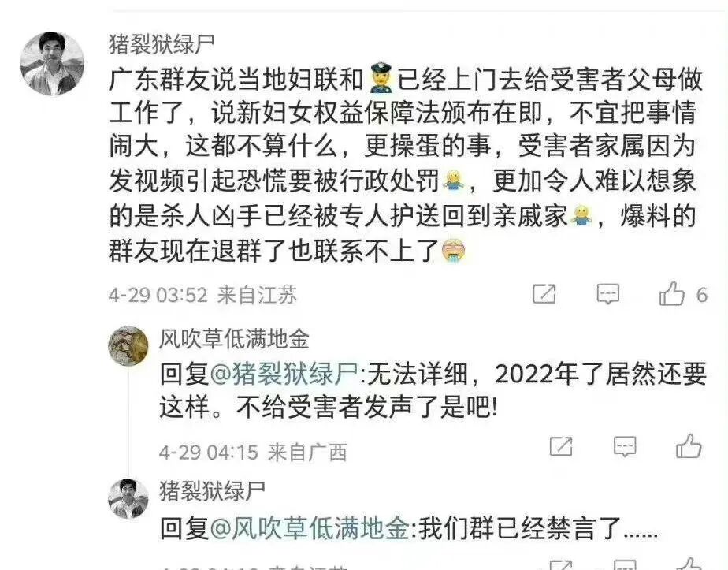This screenshot has width=728, height=570.
Task: Open the 猪裂狱绿尸 username at the top
Action: pos(162,44)
